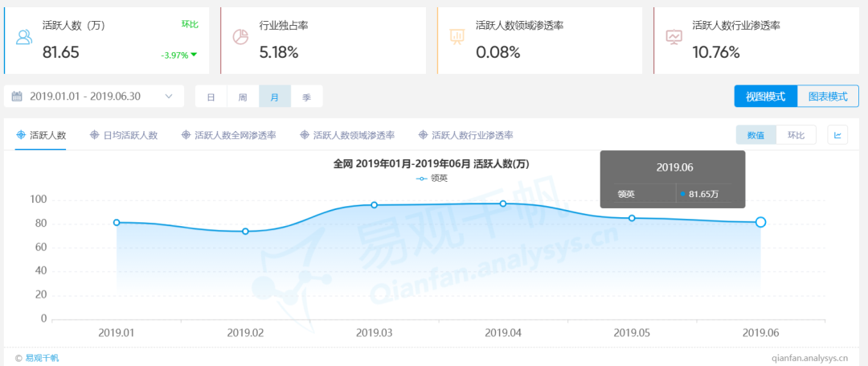Click the 10.76% 行业渗透率 value

(716, 52)
